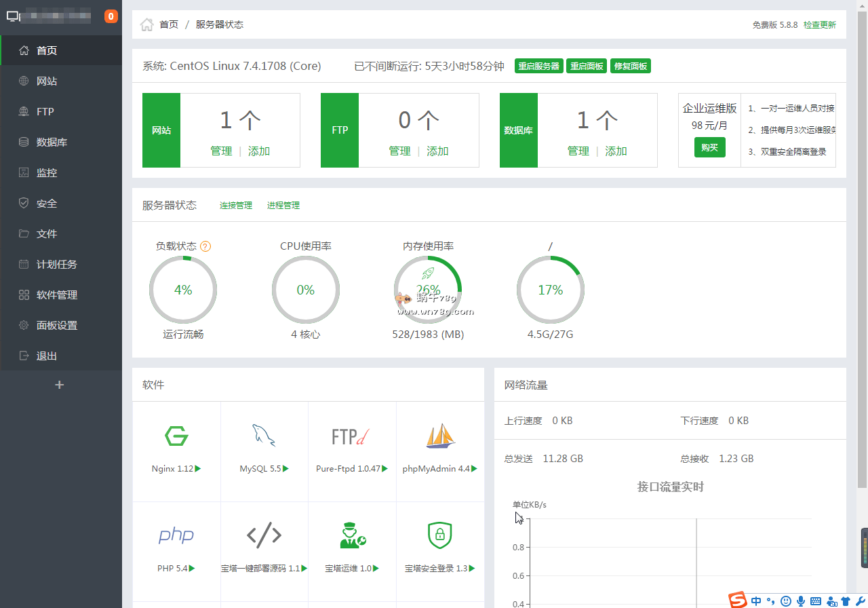Viewport: 868px width, 608px height.
Task: Click the Pure-Ftpd software icon
Action: (x=351, y=436)
